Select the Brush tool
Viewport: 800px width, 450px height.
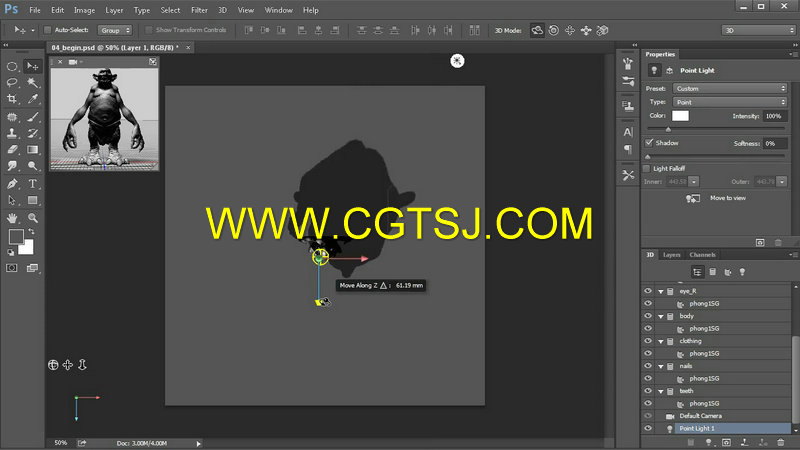tap(32, 117)
